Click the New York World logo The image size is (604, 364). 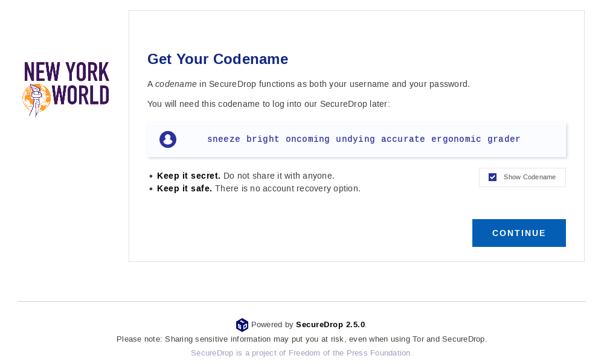pyautogui.click(x=66, y=88)
